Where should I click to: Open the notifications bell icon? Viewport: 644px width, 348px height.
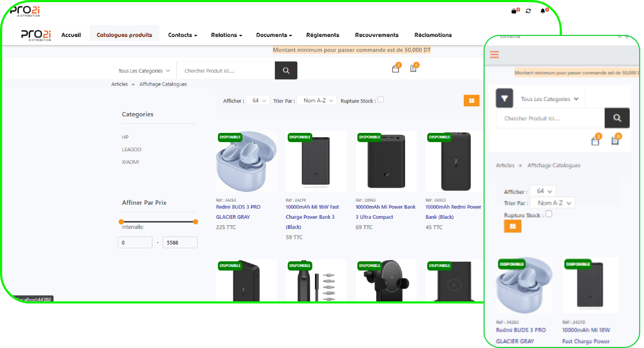(x=543, y=10)
